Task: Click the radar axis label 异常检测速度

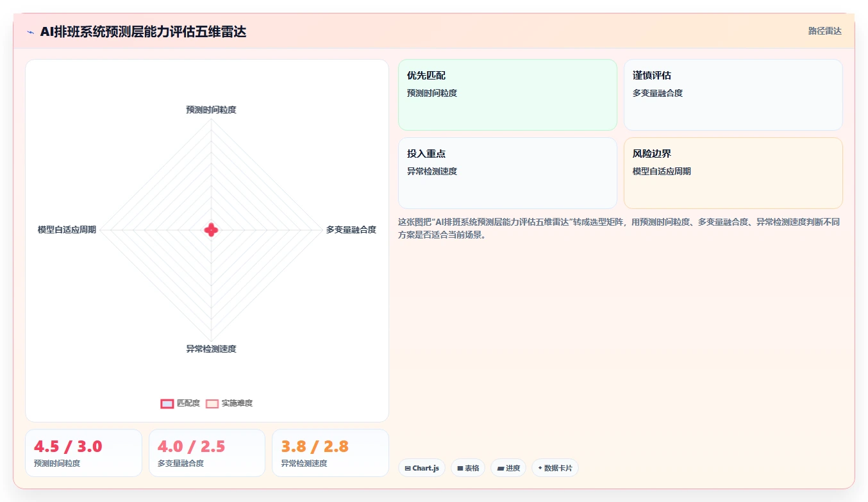Action: 211,349
